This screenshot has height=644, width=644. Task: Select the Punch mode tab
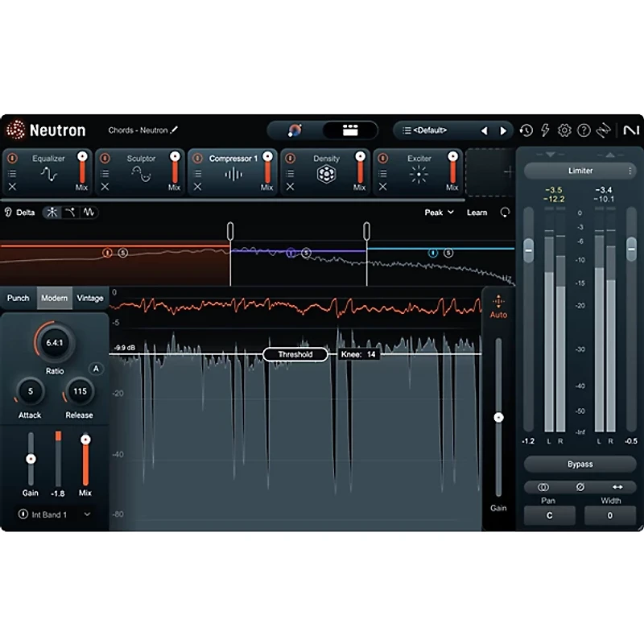[x=18, y=298]
